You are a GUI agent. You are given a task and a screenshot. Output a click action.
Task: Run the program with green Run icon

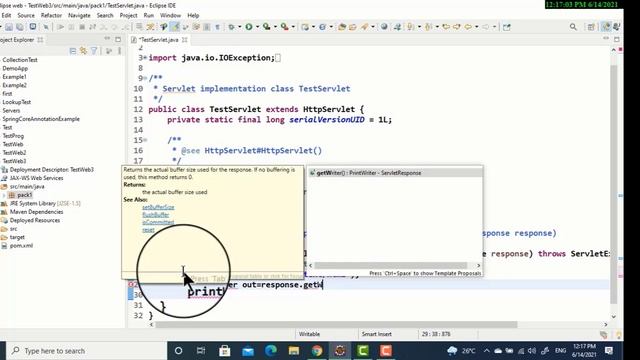249,27
